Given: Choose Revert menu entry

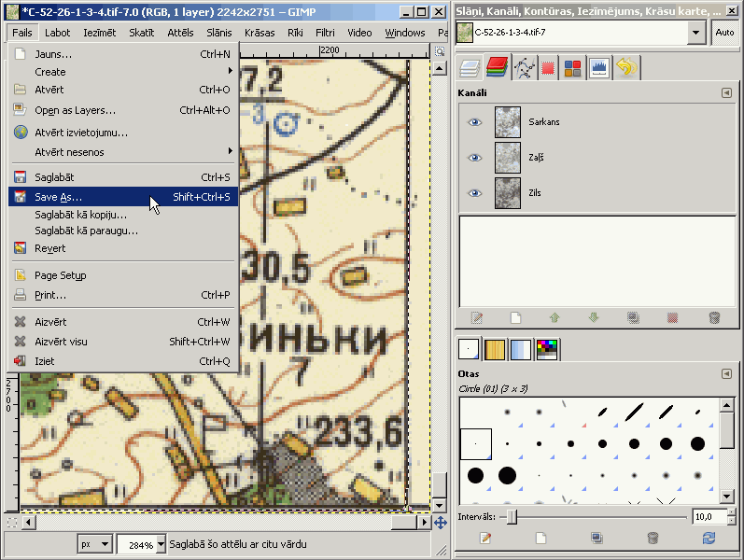Looking at the screenshot, I should click(123, 248).
